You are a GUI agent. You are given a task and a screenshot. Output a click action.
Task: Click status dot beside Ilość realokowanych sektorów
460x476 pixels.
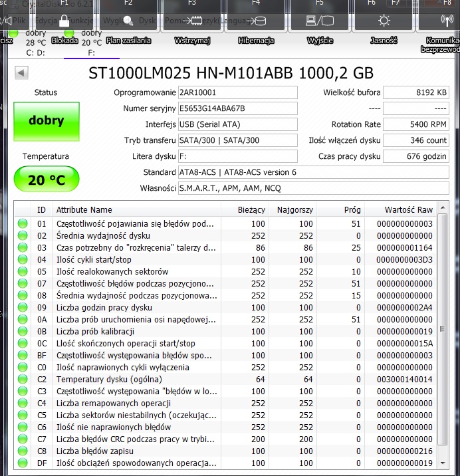[x=23, y=271]
